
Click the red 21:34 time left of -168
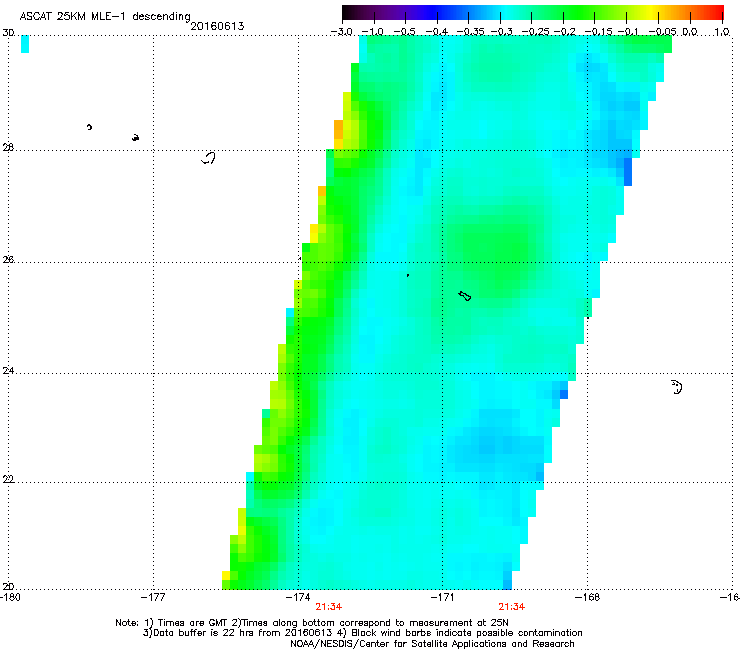pyautogui.click(x=512, y=607)
